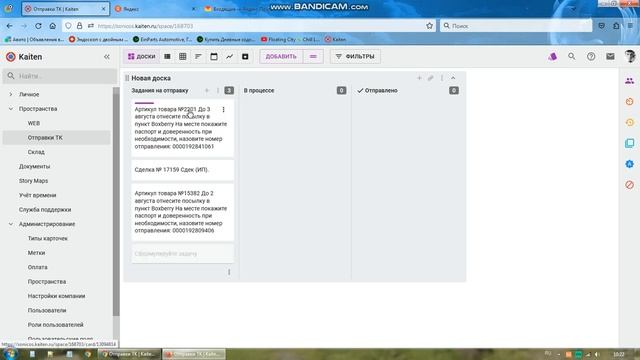This screenshot has width=640, height=360.
Task: Open the Склад space
Action: coord(36,152)
